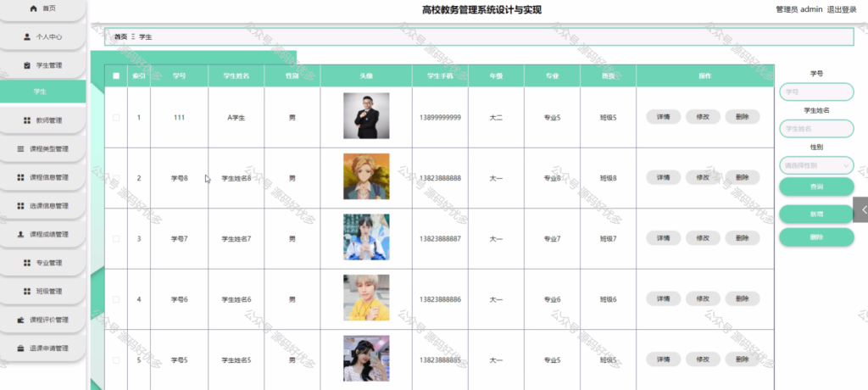Viewport: 868px width, 390px height.
Task: Collapse the side panel with gray arrow tab
Action: [x=860, y=209]
